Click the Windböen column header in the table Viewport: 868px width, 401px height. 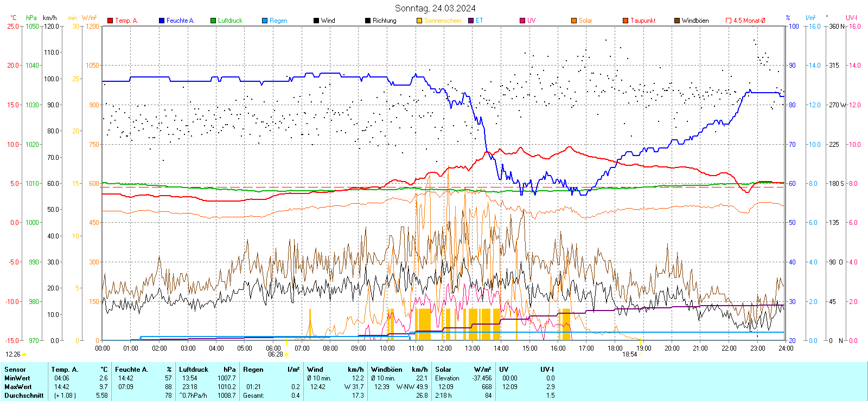tap(387, 370)
